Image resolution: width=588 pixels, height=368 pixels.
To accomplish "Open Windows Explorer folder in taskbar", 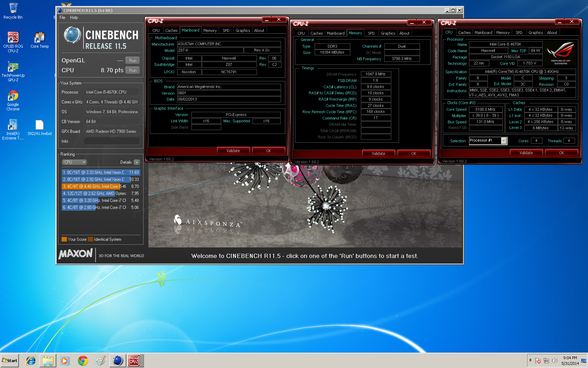I will [x=48, y=361].
